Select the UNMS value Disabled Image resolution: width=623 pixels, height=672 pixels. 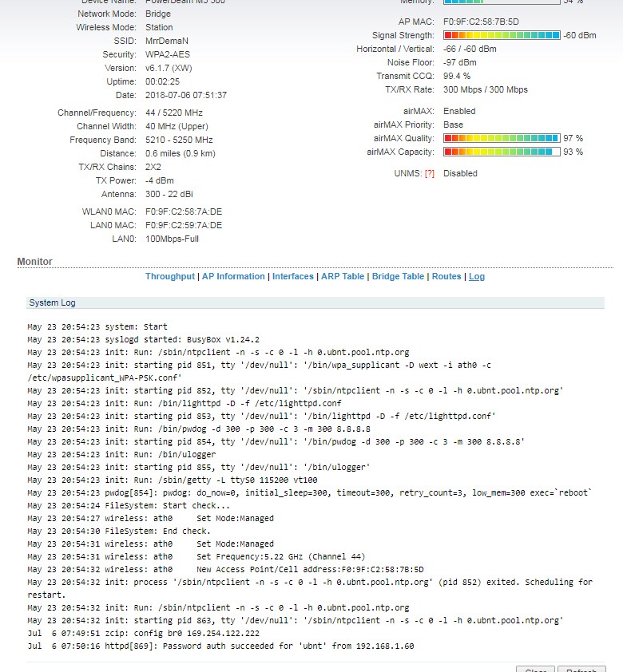tap(460, 173)
